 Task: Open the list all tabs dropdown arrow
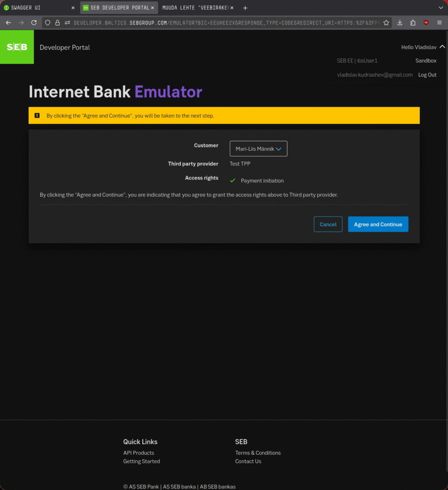440,8
